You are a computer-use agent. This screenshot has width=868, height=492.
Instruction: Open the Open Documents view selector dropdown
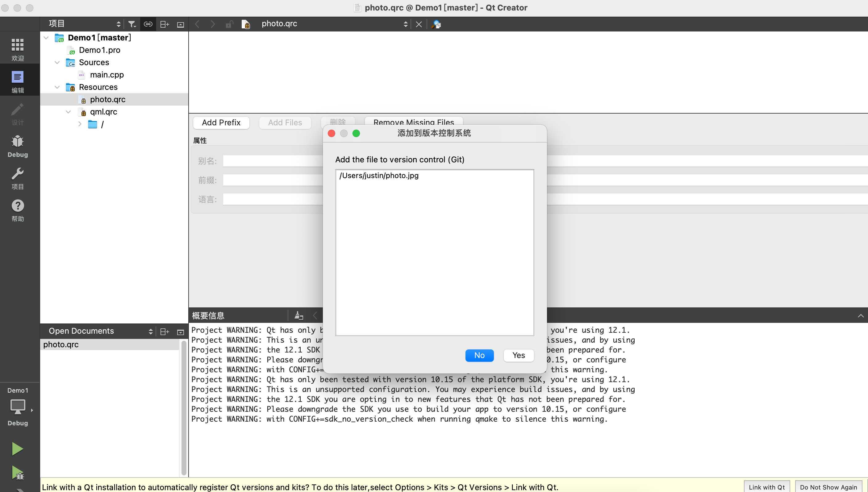[x=101, y=331]
